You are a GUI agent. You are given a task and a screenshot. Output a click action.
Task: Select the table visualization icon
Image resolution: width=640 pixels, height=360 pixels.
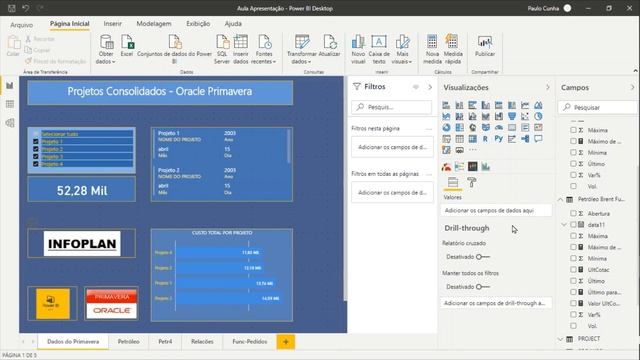[x=459, y=139]
